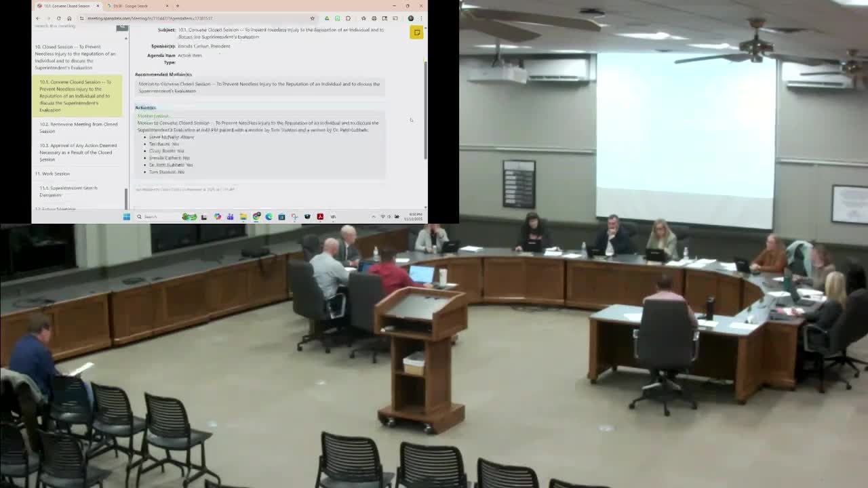Launch Adobe Acrobat from the taskbar

pyautogui.click(x=320, y=216)
